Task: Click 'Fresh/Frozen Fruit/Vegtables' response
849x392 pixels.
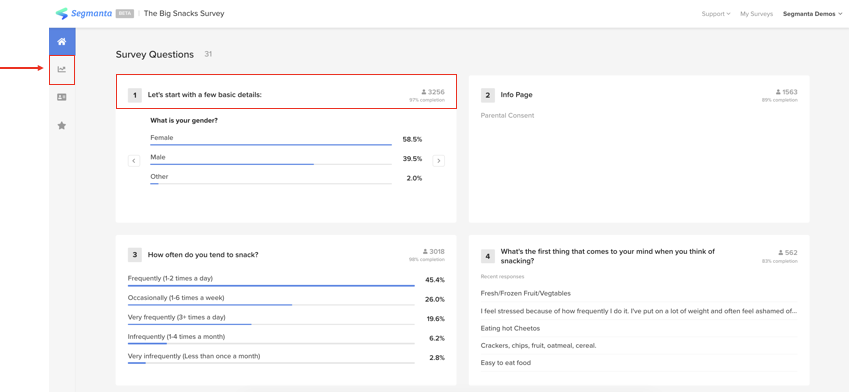Action: (x=525, y=293)
